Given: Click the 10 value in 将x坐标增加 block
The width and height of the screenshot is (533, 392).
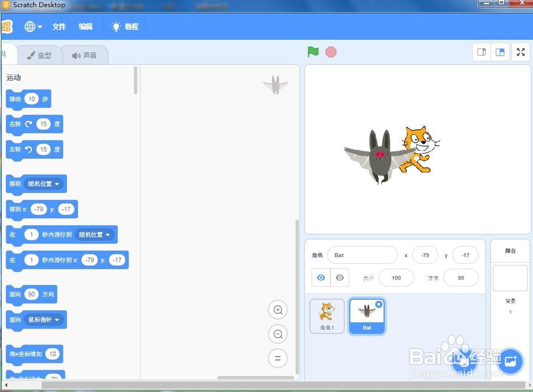Looking at the screenshot, I should point(53,354).
